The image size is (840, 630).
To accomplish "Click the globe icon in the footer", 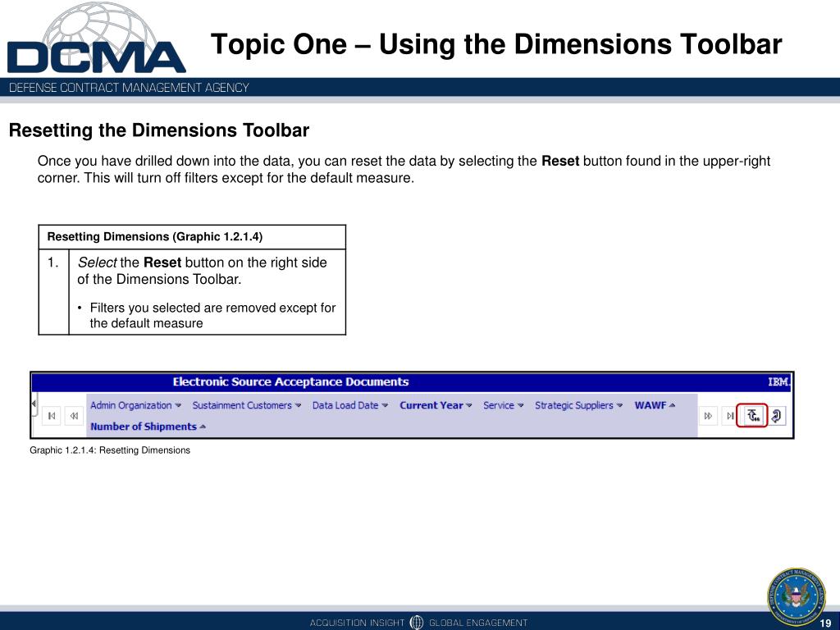I will pyautogui.click(x=417, y=622).
